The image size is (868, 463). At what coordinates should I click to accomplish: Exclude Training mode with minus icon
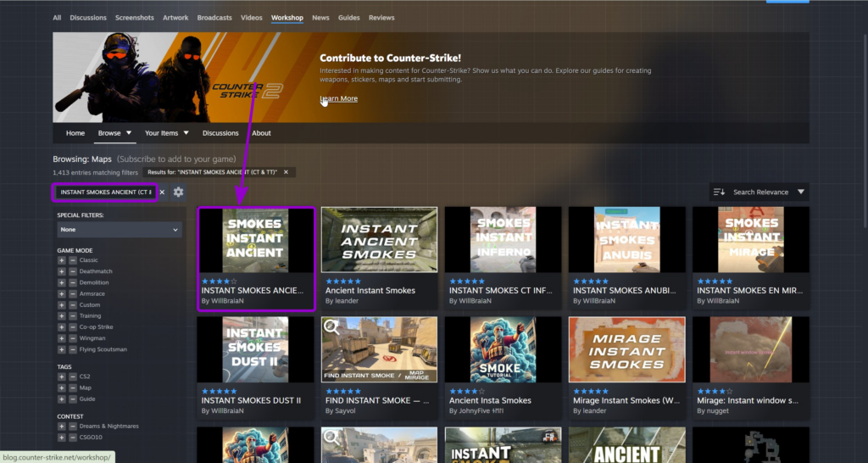[x=73, y=315]
